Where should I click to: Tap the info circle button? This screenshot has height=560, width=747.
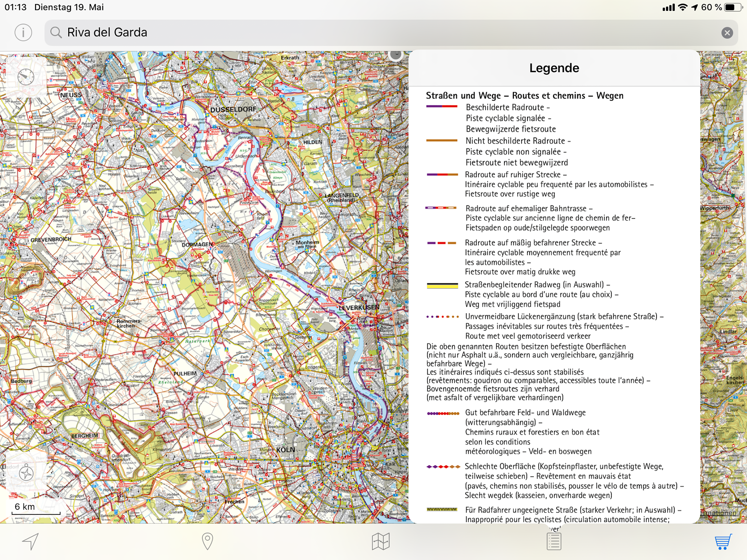click(23, 33)
